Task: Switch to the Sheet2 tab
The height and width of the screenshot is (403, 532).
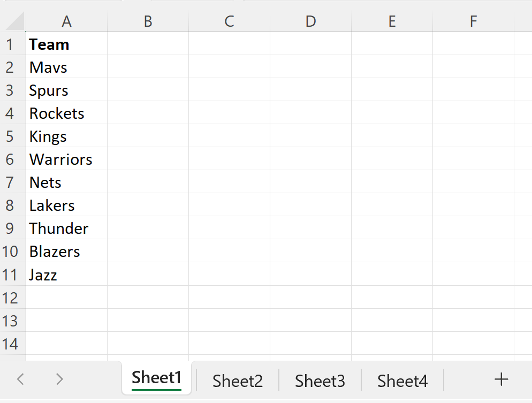Action: 237,380
